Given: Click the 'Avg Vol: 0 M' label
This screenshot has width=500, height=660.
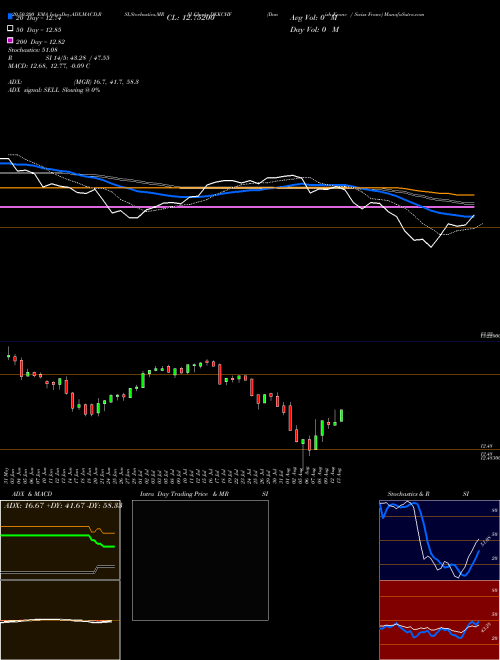Looking at the screenshot, I should [x=314, y=18].
